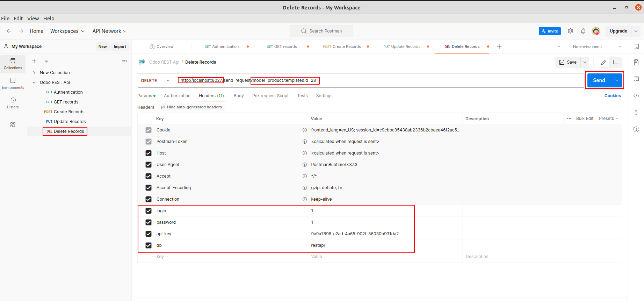Uncheck the Connection header
Viewport: 644px width, 301px height.
pos(149,199)
